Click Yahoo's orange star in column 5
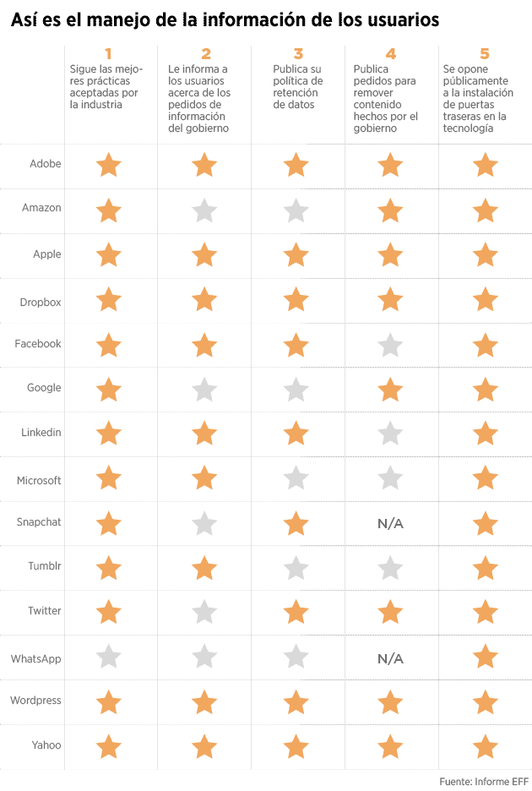 coord(485,746)
